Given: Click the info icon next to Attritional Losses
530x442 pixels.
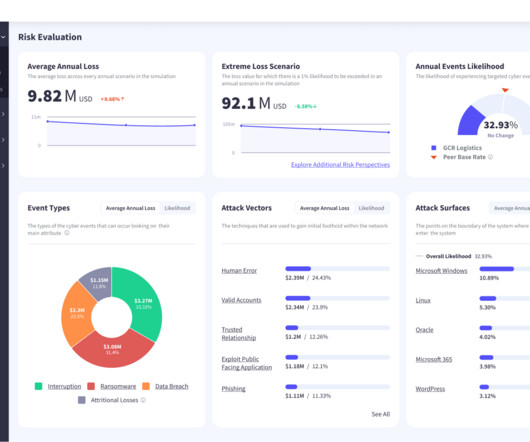Looking at the screenshot, I should [143, 400].
